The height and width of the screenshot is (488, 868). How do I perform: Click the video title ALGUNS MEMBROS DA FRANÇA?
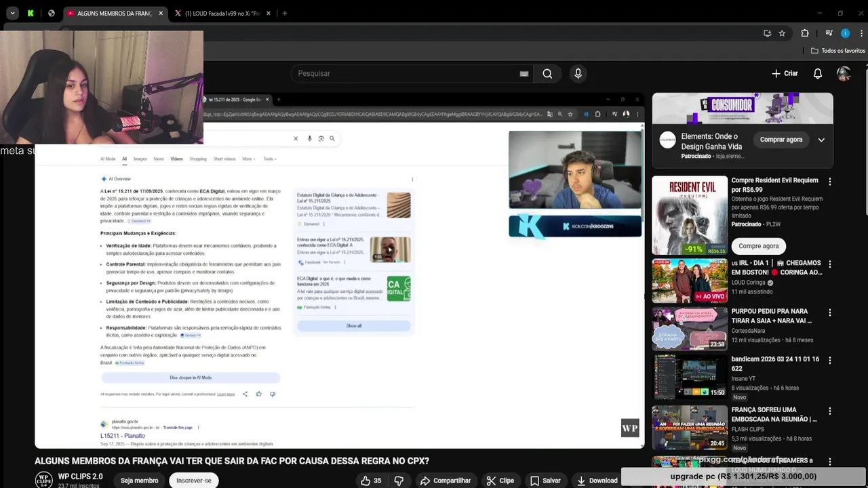coord(232,461)
